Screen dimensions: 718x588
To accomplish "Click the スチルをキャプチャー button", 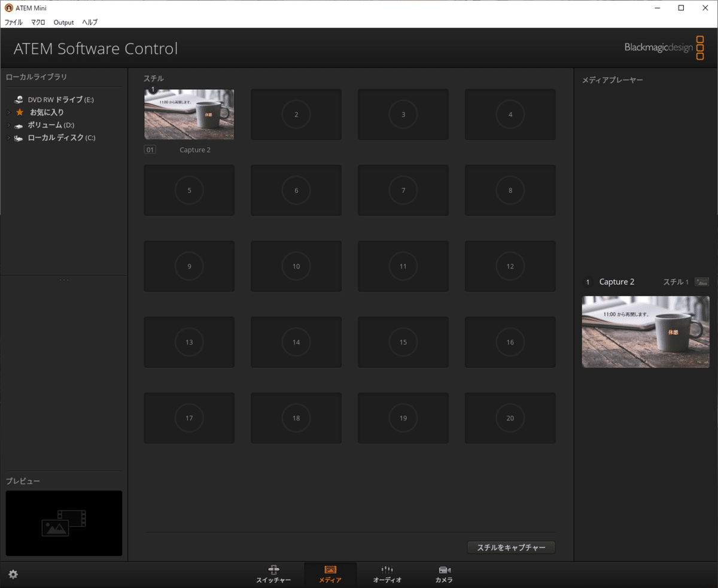I will (511, 547).
